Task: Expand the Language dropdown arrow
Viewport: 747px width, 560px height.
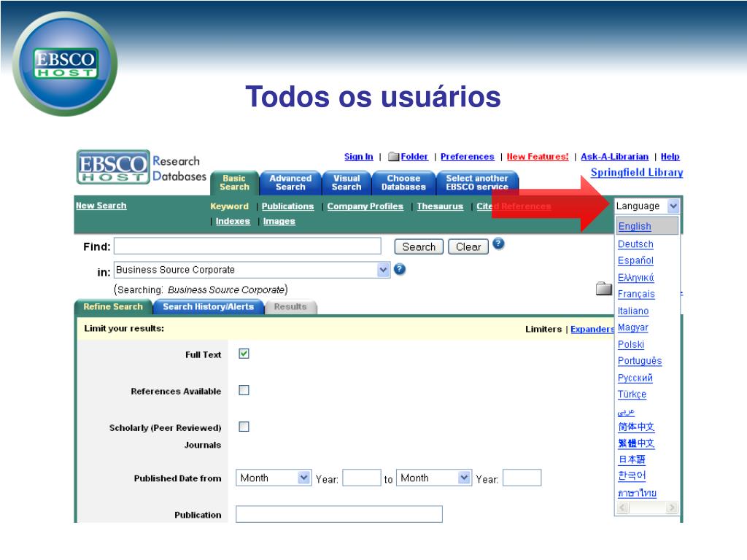Action: (673, 206)
